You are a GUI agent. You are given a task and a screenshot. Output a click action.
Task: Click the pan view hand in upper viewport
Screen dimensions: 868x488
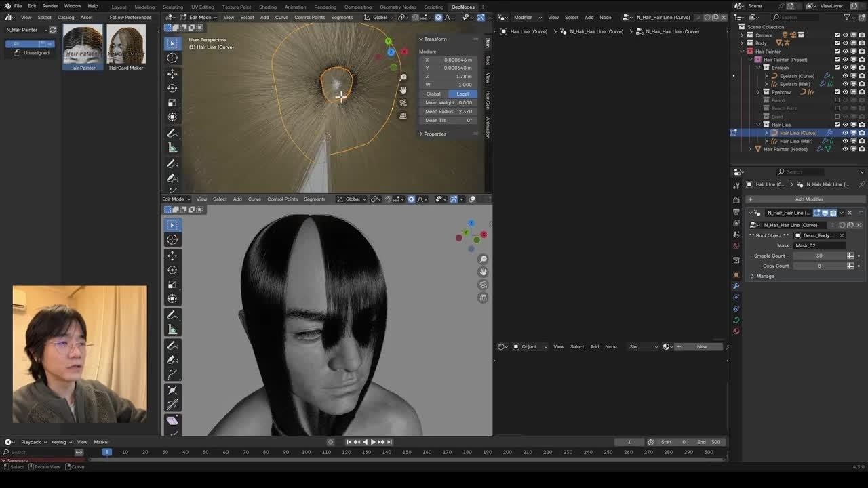tap(403, 90)
